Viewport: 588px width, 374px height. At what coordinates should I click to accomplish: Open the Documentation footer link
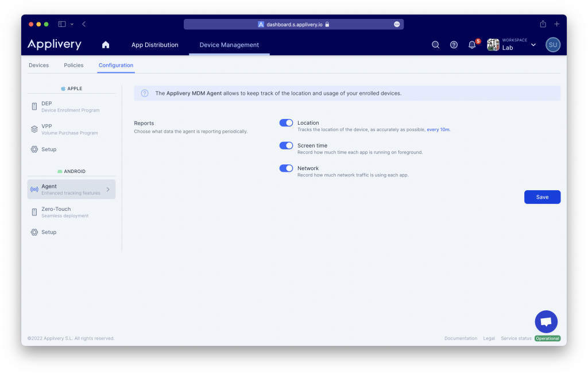[461, 338]
